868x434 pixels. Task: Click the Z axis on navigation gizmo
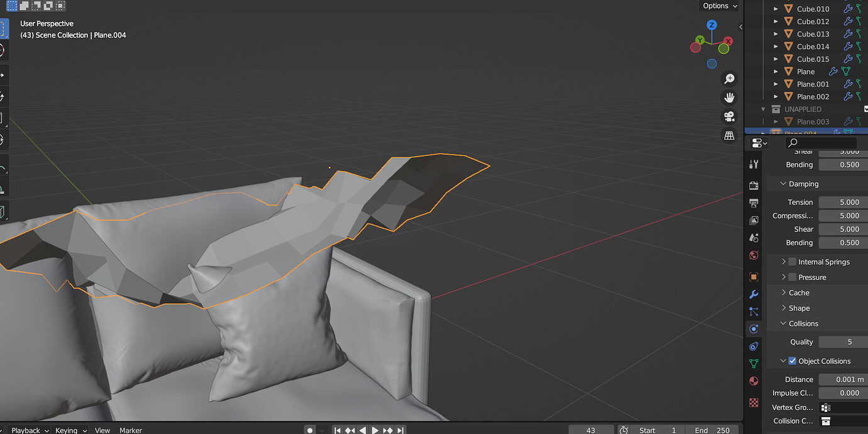[711, 25]
